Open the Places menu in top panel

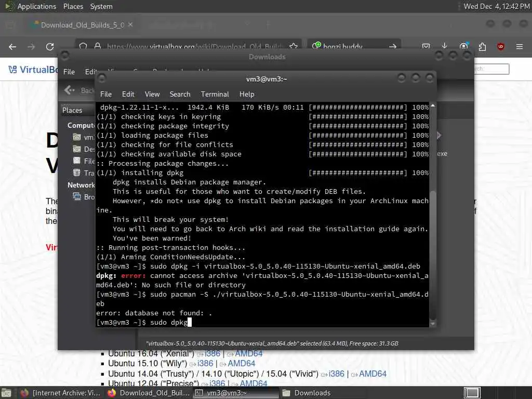pos(73,6)
